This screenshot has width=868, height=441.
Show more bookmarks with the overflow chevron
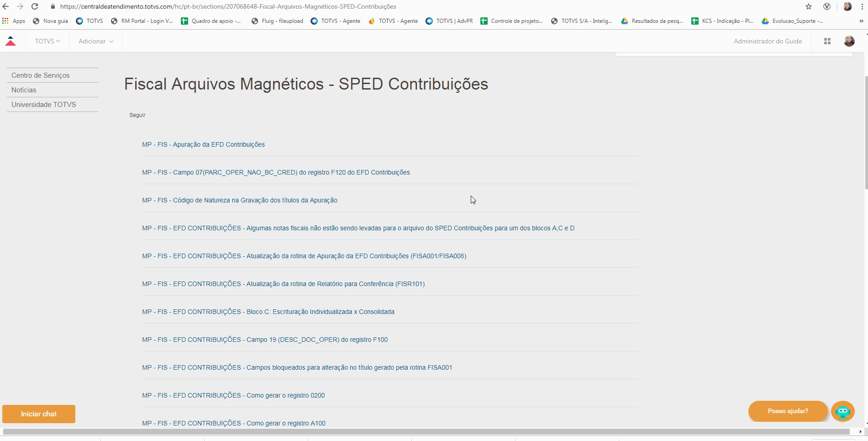[x=861, y=21]
